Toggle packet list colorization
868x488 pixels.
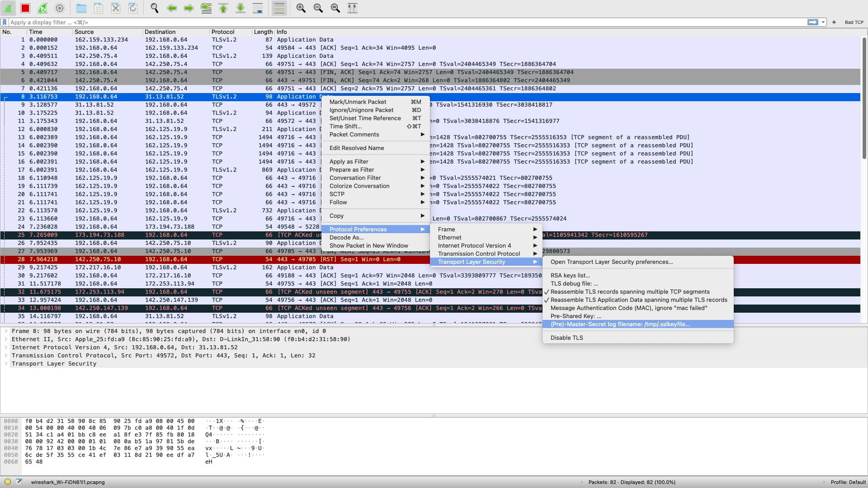point(279,8)
